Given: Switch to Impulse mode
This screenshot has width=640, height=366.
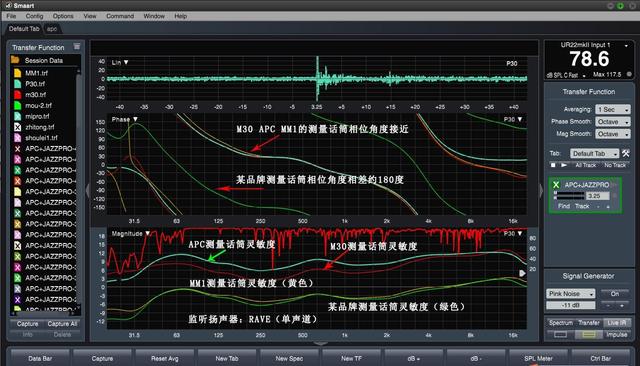Looking at the screenshot, I should tap(616, 335).
